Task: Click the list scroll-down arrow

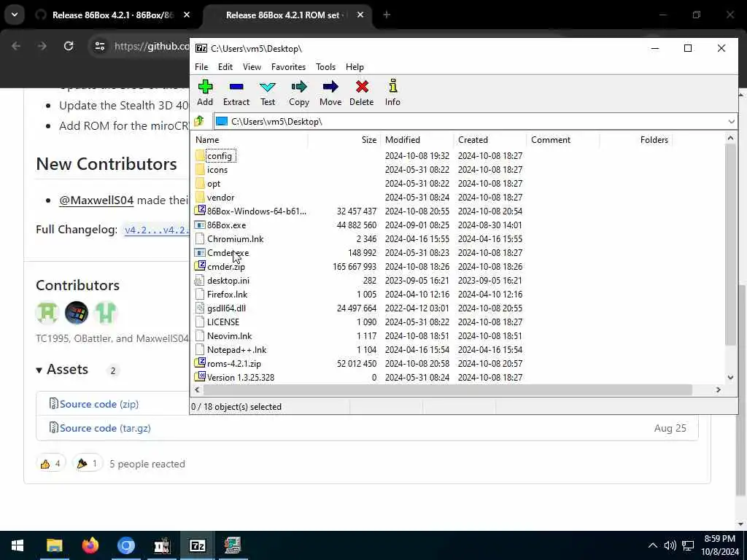Action: point(730,378)
